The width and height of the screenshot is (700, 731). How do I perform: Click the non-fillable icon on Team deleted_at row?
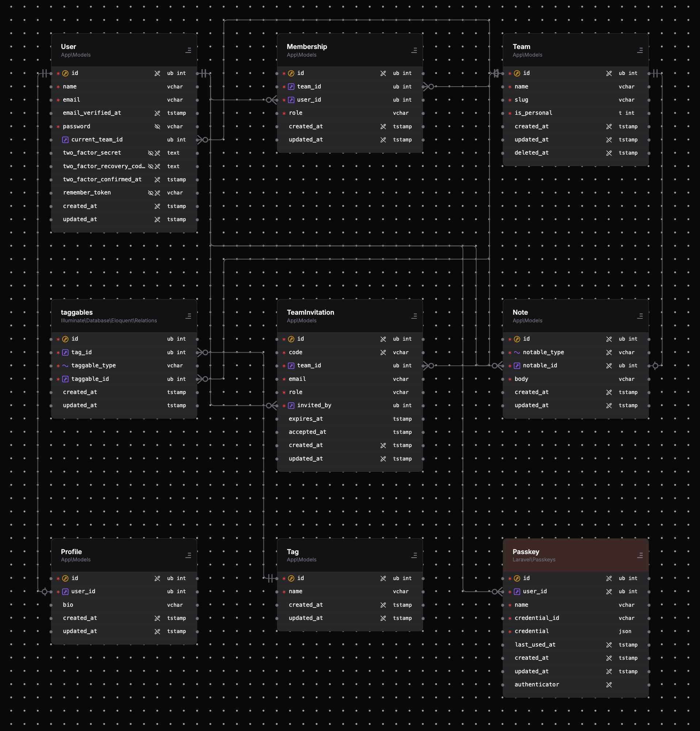coord(609,153)
